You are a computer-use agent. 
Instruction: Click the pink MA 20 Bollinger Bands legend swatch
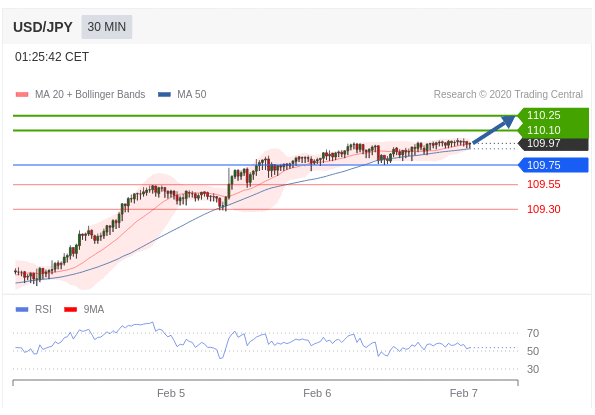[x=22, y=94]
